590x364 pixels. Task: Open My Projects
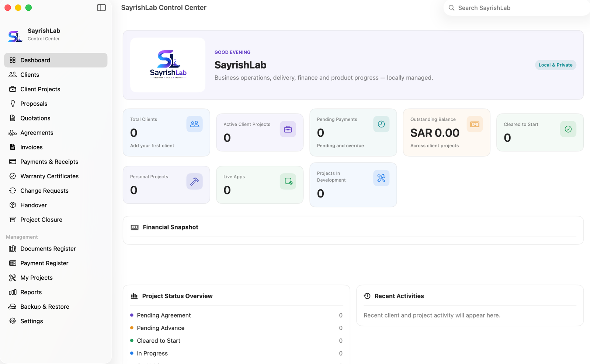point(56,278)
